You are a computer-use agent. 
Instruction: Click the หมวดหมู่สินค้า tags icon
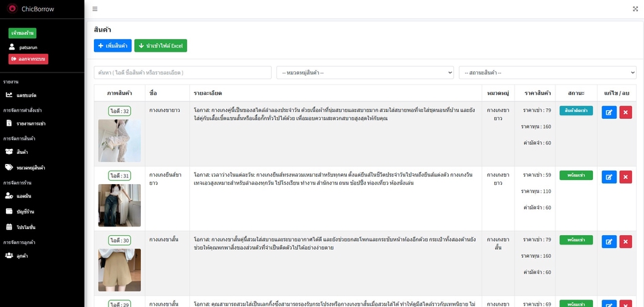pyautogui.click(x=9, y=167)
